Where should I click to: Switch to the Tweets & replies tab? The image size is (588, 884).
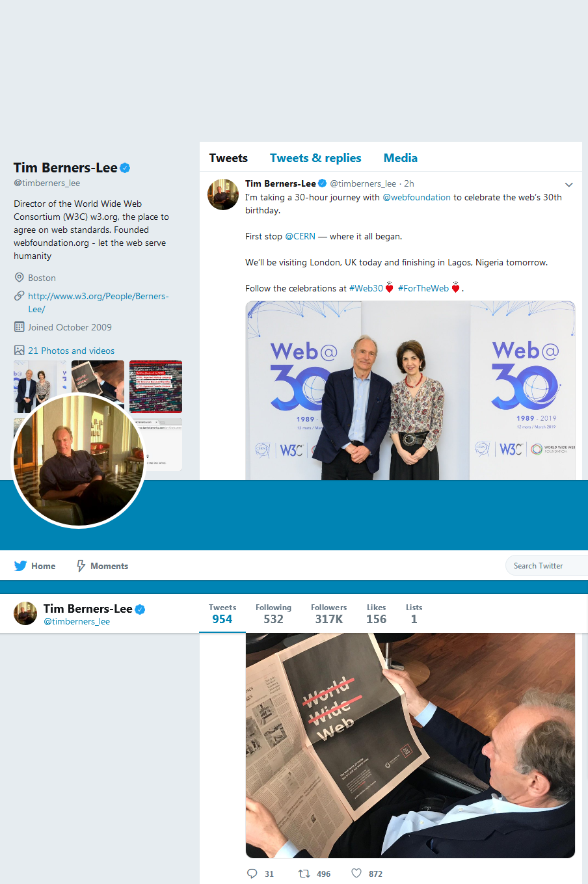(x=315, y=158)
